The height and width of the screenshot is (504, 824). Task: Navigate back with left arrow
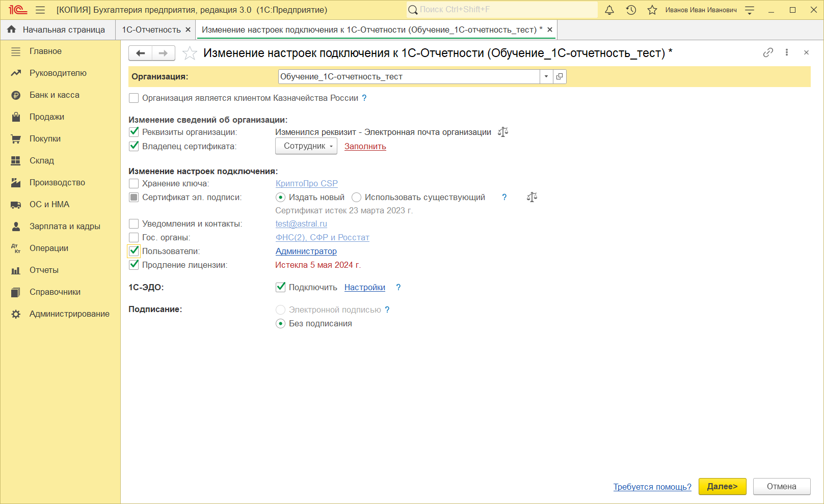pyautogui.click(x=140, y=53)
